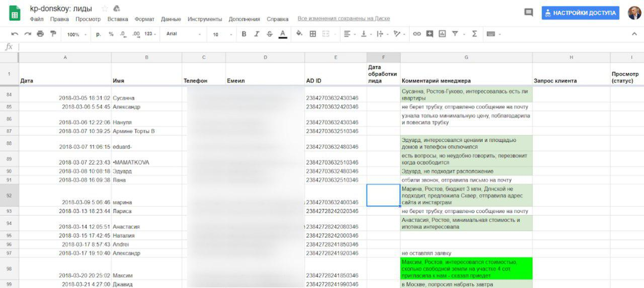644x288 pixels.
Task: Open the borders tool
Action: (312, 34)
